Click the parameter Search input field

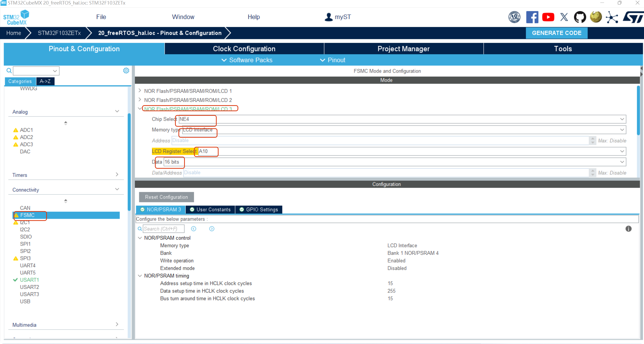(x=163, y=229)
